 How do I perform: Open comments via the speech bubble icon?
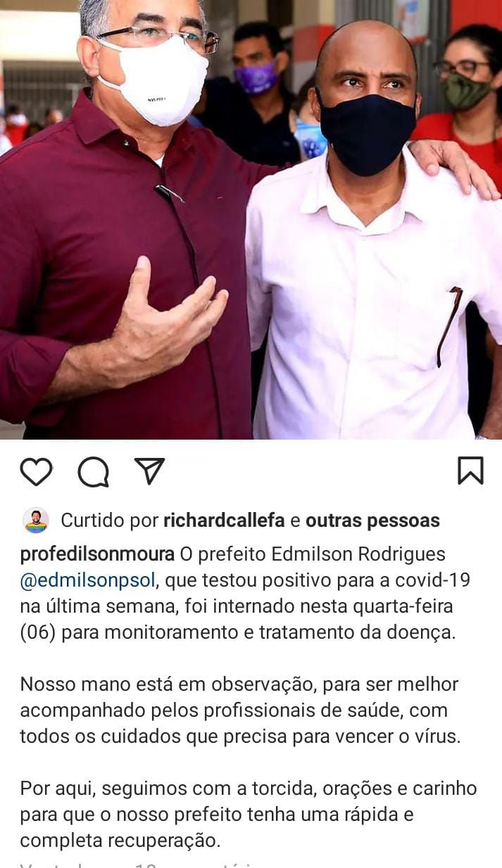tap(93, 471)
